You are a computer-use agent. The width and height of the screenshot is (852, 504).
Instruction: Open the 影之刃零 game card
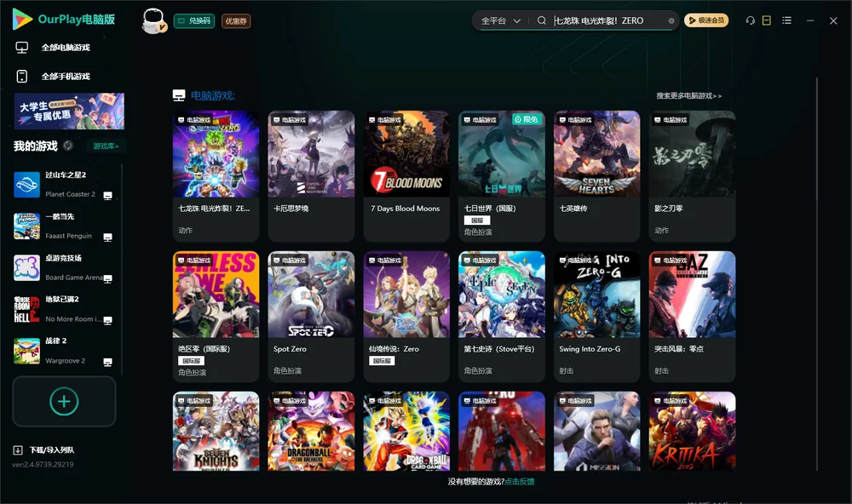(x=692, y=176)
